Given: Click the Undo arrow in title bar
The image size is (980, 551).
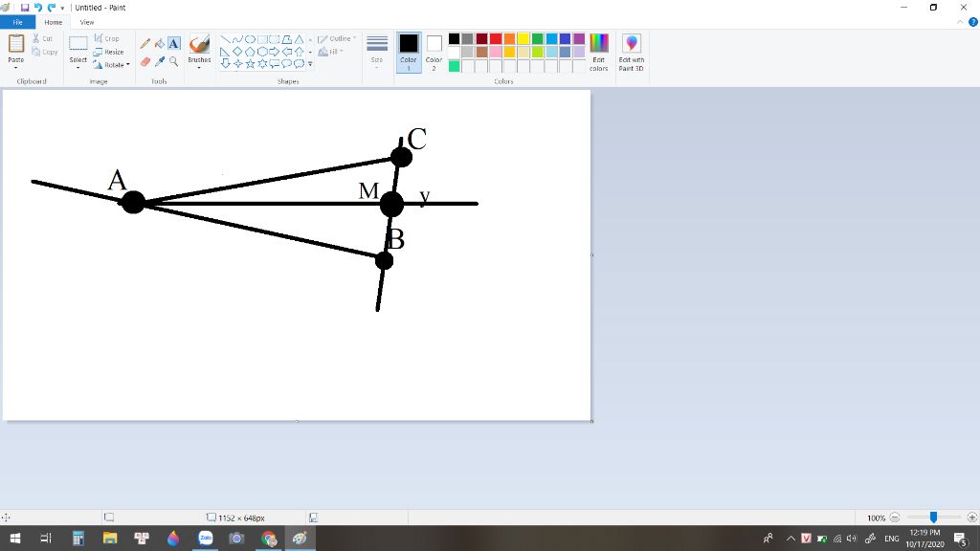Looking at the screenshot, I should (37, 8).
